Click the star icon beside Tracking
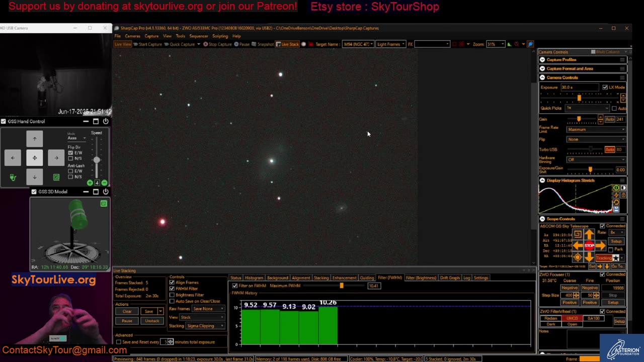 pyautogui.click(x=615, y=258)
